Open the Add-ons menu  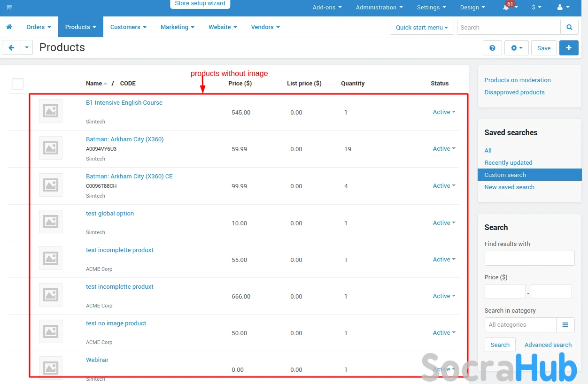[x=327, y=8]
